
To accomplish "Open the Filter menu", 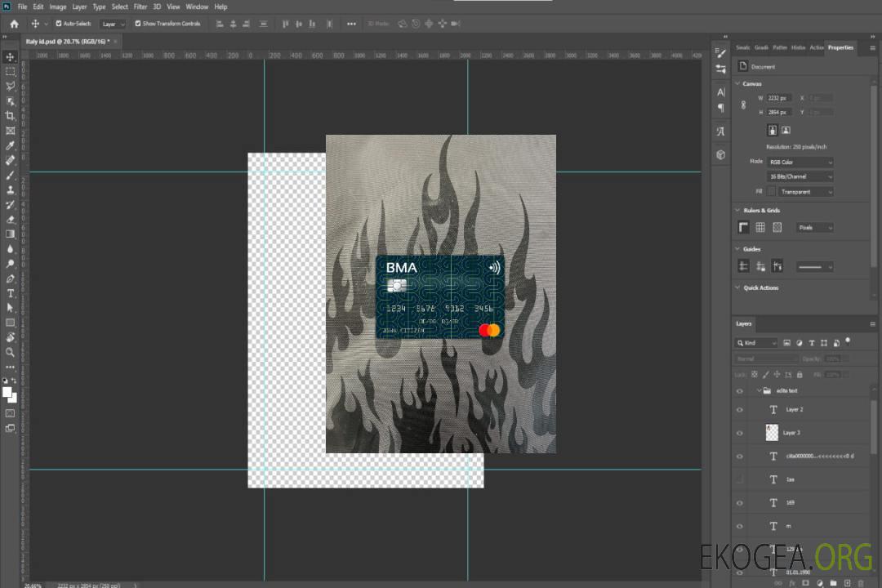I will click(x=140, y=7).
